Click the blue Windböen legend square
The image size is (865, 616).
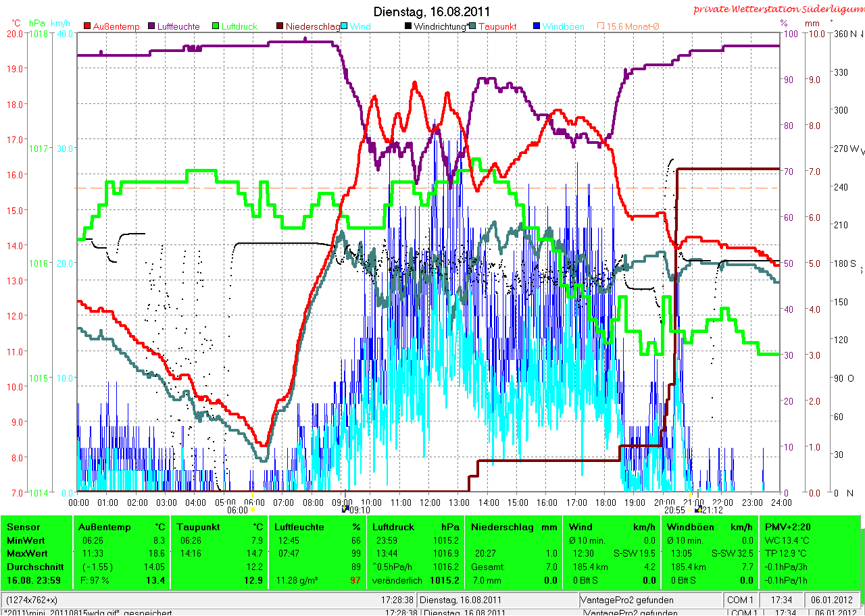tap(537, 26)
